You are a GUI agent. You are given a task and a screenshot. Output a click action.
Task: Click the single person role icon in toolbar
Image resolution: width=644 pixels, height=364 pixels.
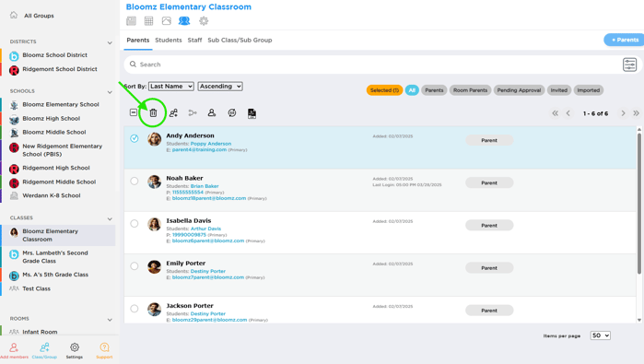[x=212, y=112]
